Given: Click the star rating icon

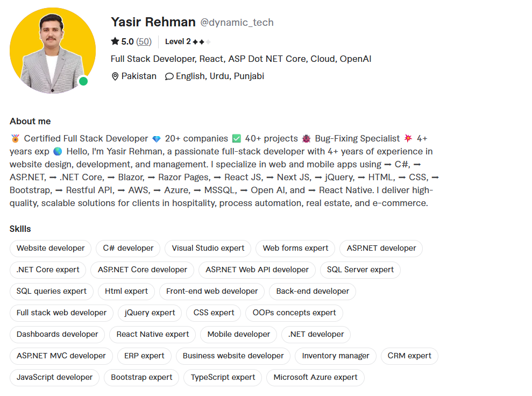Looking at the screenshot, I should [x=115, y=41].
